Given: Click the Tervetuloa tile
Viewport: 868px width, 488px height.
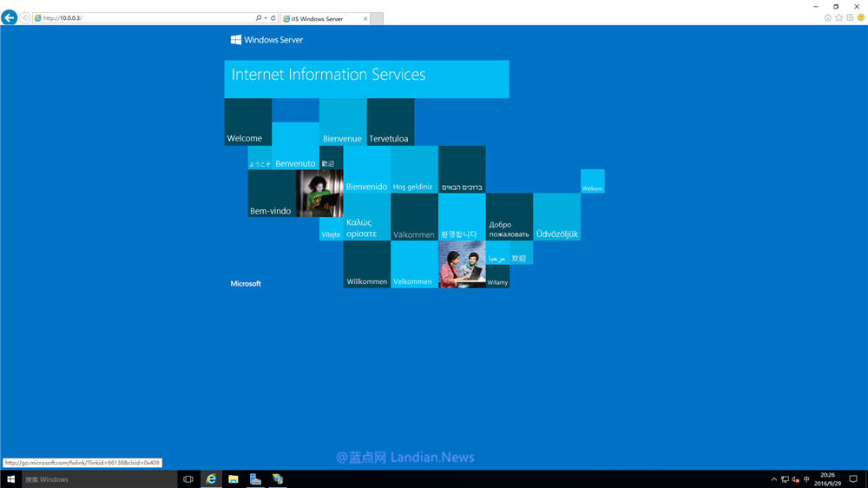Looking at the screenshot, I should tap(391, 122).
